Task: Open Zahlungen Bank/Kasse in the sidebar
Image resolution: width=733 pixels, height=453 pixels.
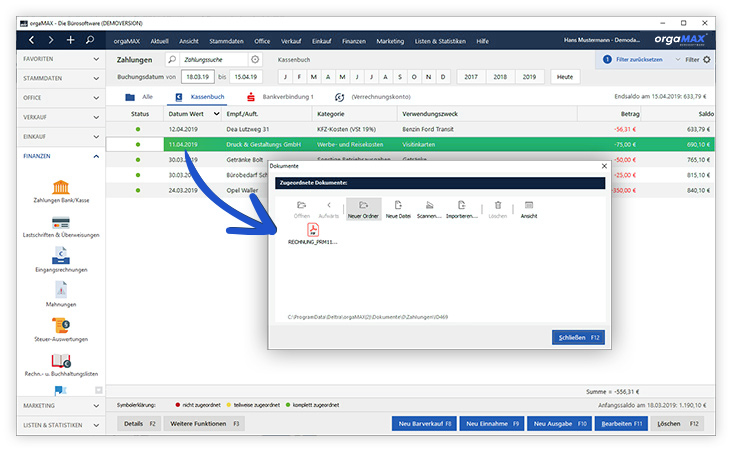Action: click(61, 192)
